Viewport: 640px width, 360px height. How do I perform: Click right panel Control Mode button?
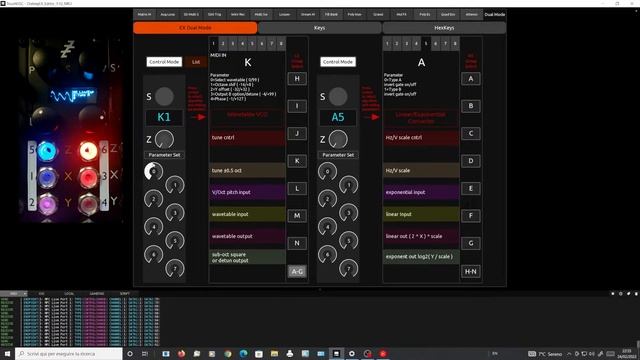338,62
